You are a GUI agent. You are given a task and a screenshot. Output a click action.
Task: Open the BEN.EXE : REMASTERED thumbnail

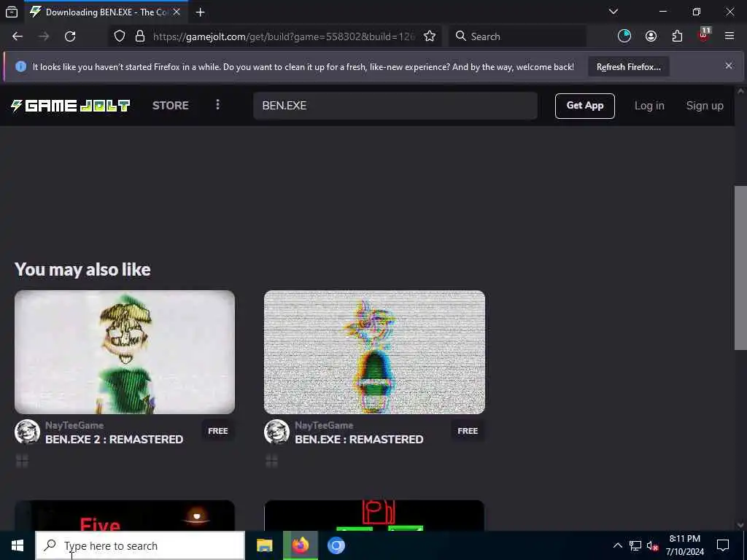(x=374, y=352)
